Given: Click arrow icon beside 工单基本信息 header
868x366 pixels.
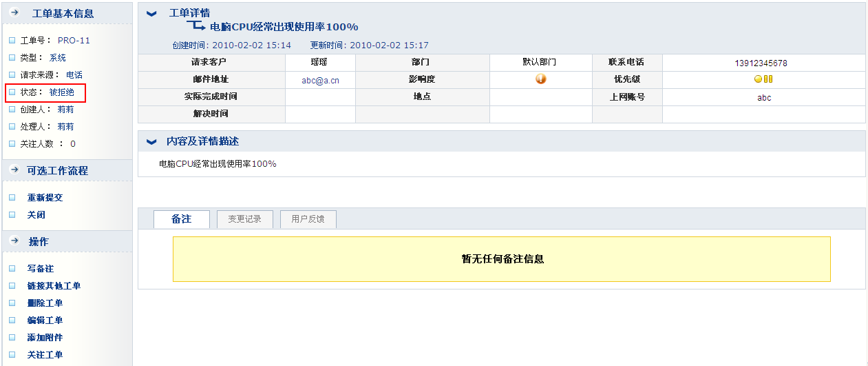Looking at the screenshot, I should (14, 13).
